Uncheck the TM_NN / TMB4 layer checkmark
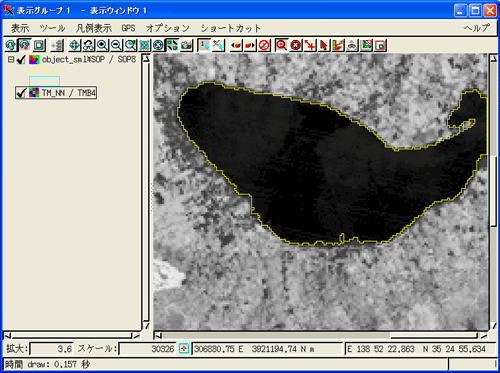Screen dimensions: 500x373 [x=21, y=92]
